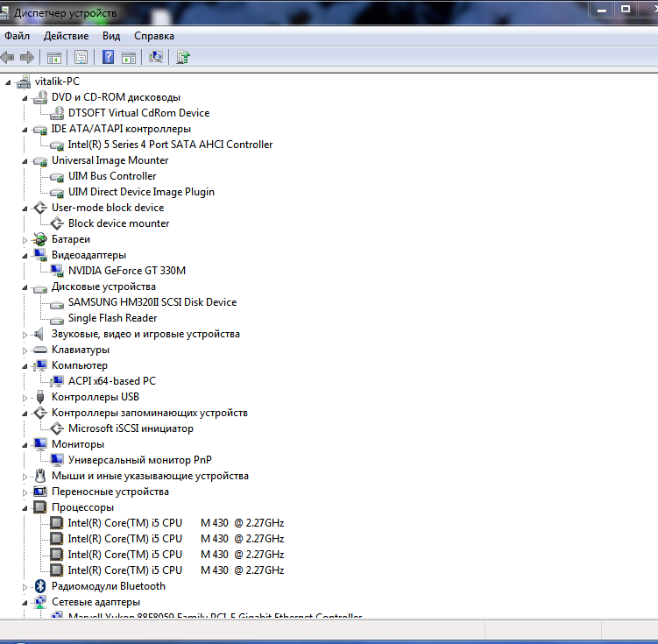Select Intel(R) 5 Series SATA AHCI Controller
This screenshot has width=658, height=644.
[x=170, y=145]
